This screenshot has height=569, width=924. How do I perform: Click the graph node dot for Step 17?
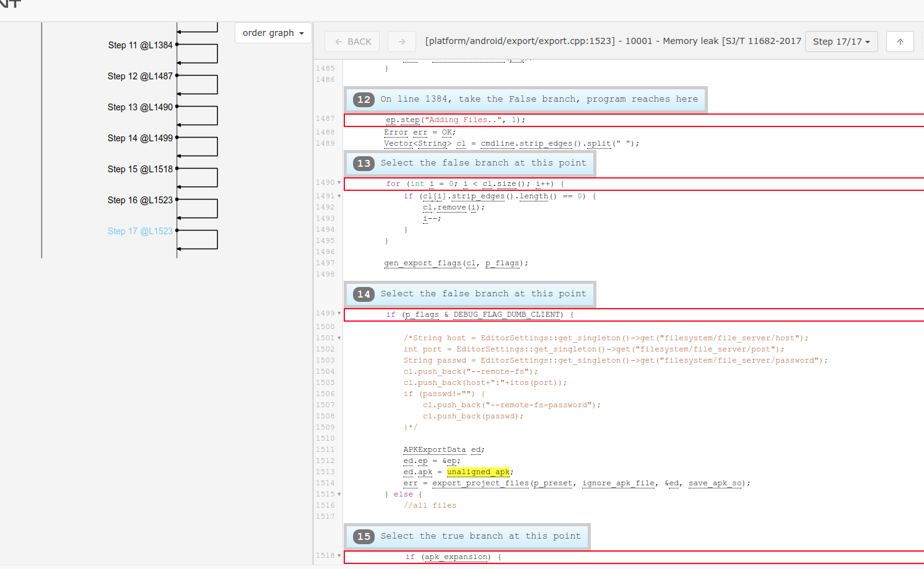(177, 231)
